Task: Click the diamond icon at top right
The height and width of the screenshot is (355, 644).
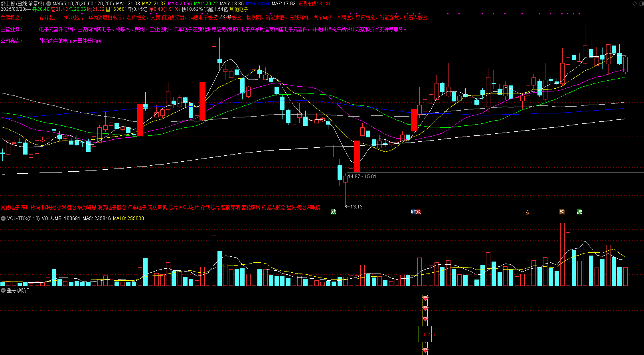Action: click(635, 4)
